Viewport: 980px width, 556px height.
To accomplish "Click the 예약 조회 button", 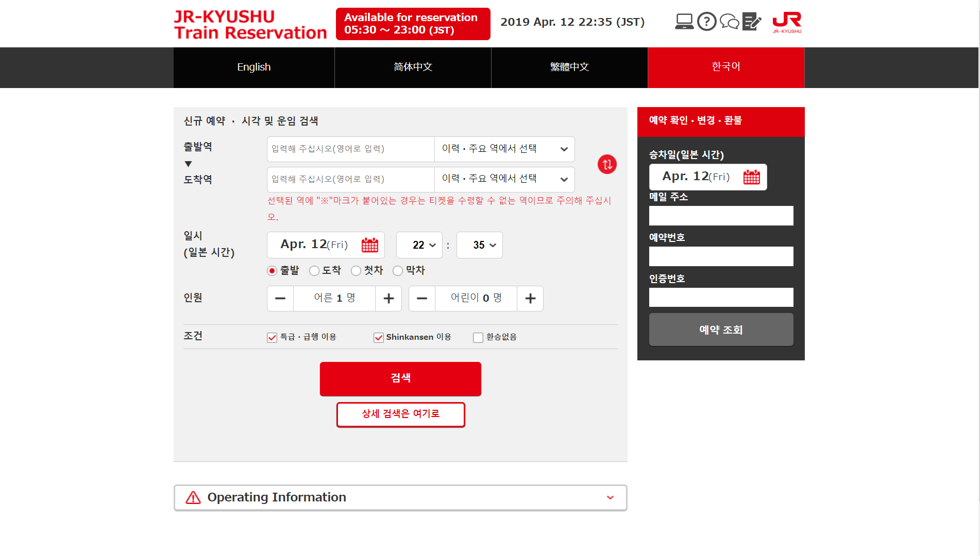I will click(x=721, y=329).
